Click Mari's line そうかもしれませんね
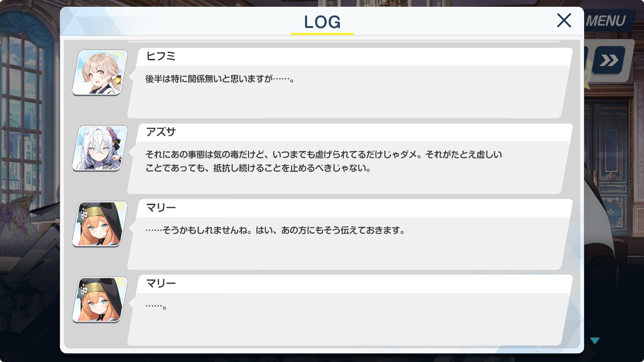The image size is (644, 362). point(274,231)
